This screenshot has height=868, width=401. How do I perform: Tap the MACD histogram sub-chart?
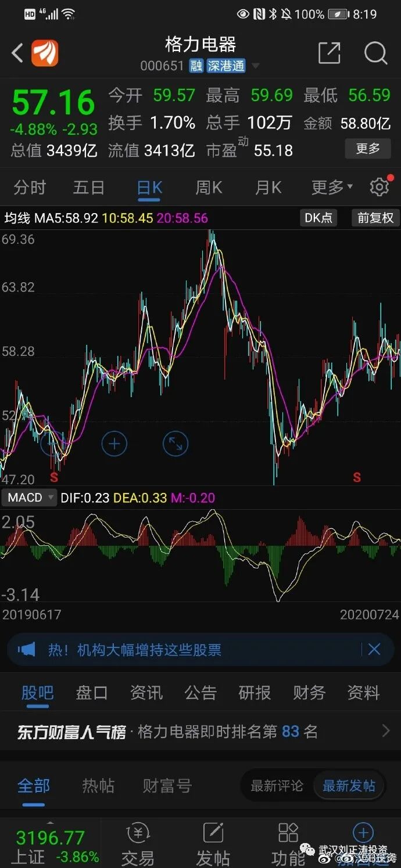tap(201, 556)
